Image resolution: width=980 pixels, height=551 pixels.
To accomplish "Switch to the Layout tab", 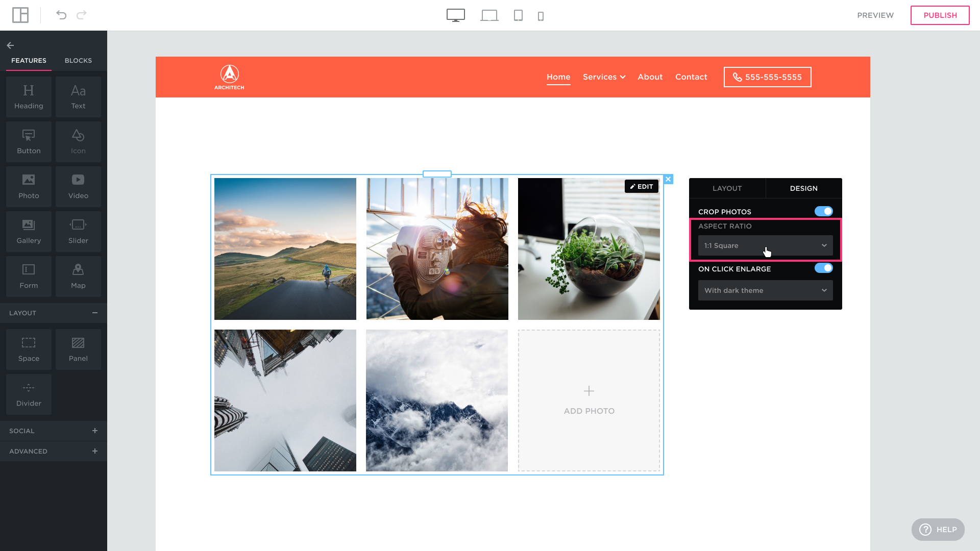I will pos(727,188).
